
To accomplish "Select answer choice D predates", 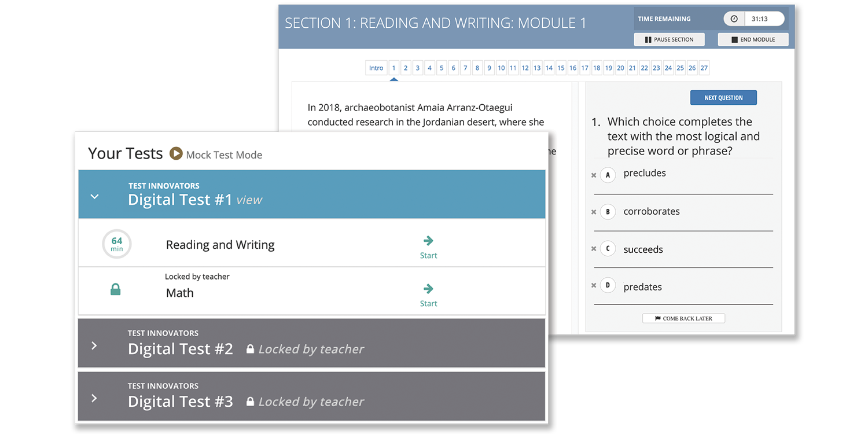I will tap(608, 285).
